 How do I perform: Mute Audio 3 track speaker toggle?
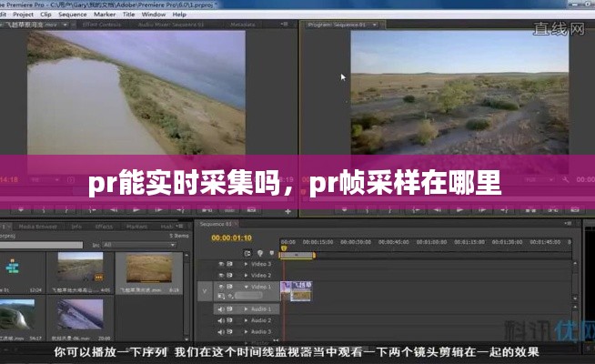[221, 332]
